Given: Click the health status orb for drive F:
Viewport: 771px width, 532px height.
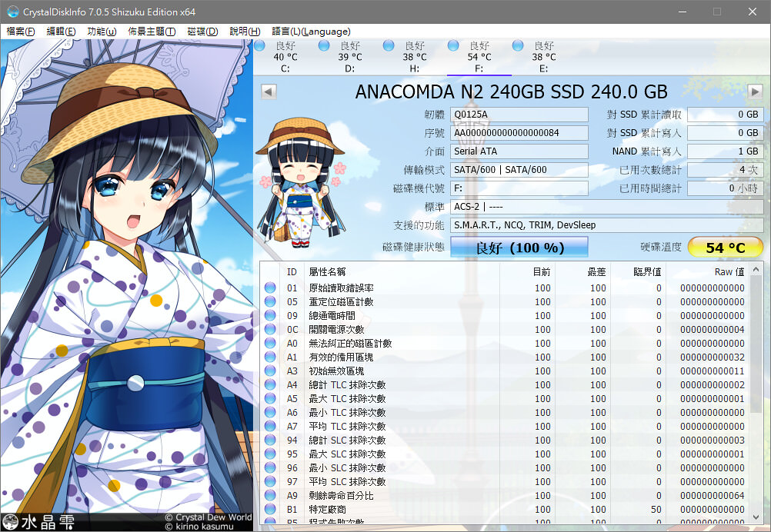Looking at the screenshot, I should point(453,45).
